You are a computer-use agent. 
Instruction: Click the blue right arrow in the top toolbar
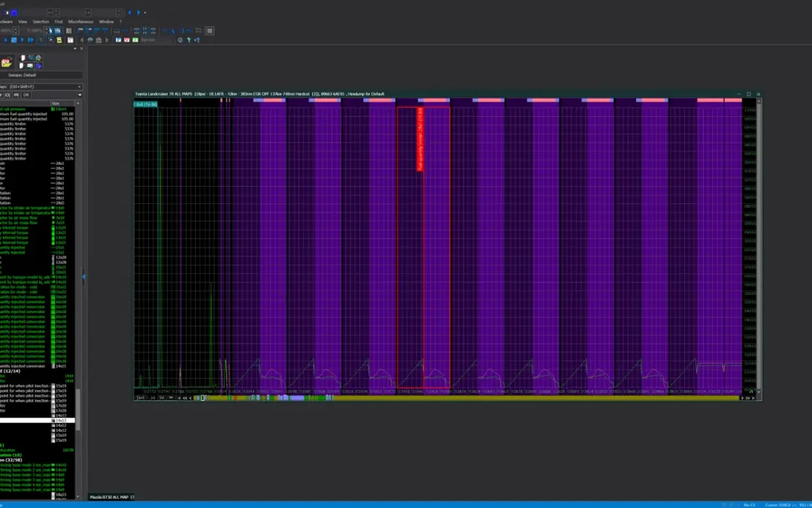tap(138, 13)
